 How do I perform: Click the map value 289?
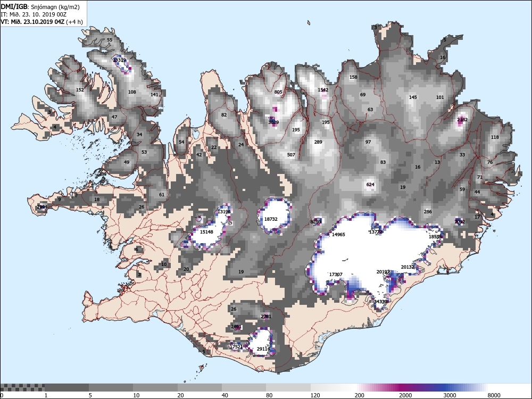[318, 142]
